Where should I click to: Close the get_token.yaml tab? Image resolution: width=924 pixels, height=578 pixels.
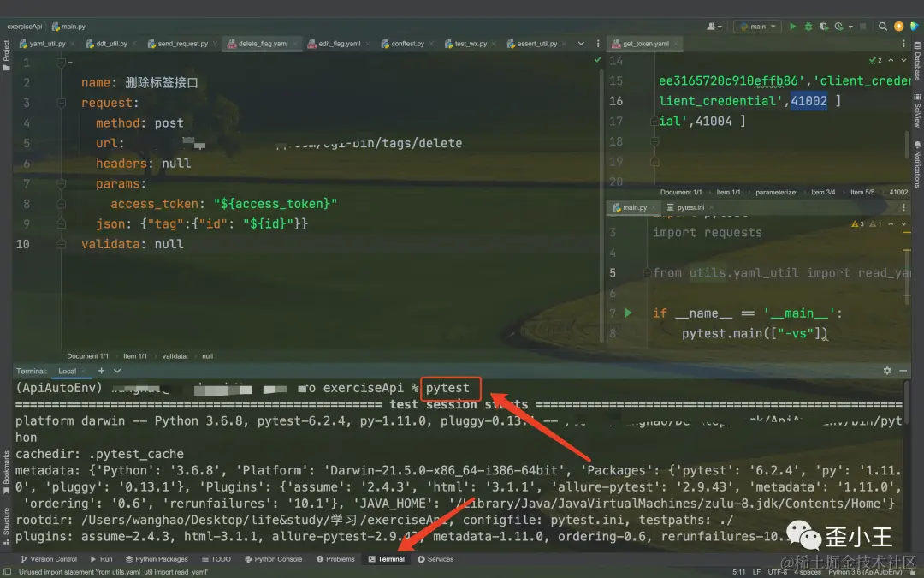pos(677,44)
